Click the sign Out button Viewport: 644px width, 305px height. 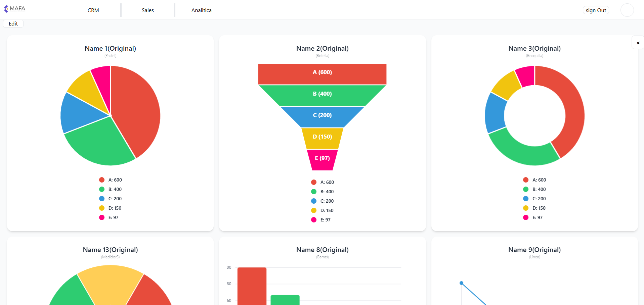(596, 10)
